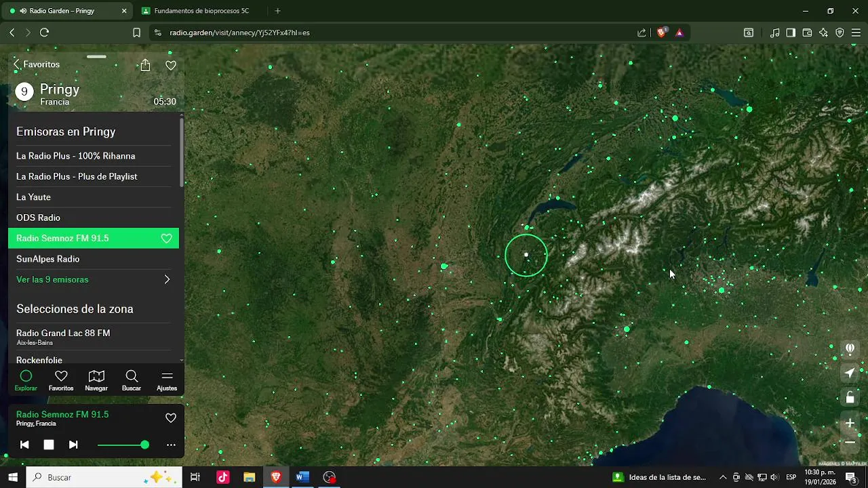Go back in browser history
868x488 pixels.
tap(12, 33)
